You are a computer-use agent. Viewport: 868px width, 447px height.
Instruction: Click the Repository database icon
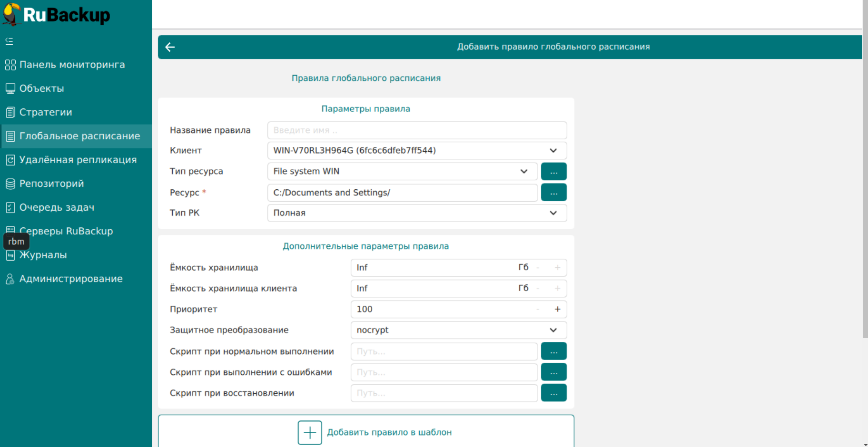[10, 184]
